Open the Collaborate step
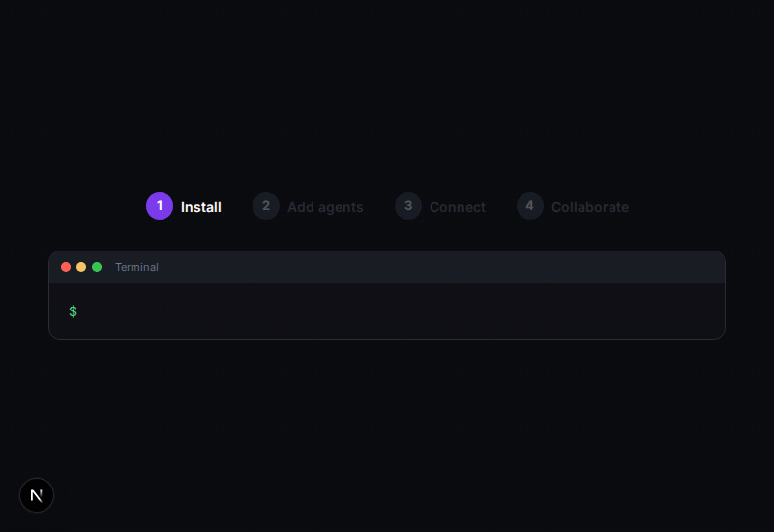 (x=590, y=207)
